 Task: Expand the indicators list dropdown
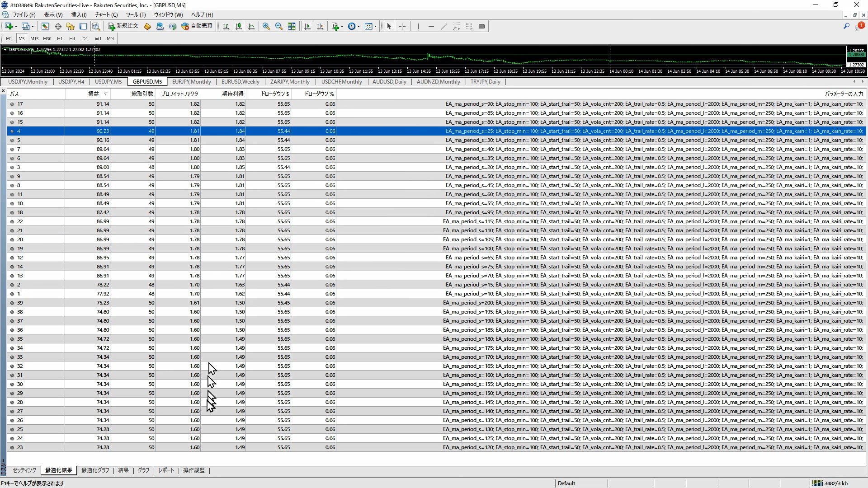click(342, 26)
